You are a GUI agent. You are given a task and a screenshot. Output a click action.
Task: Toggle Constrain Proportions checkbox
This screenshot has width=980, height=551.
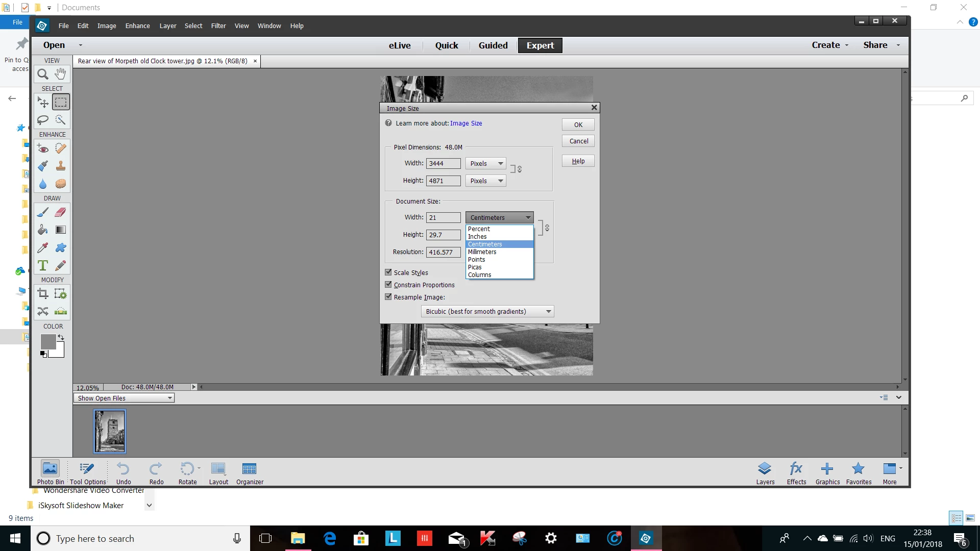tap(388, 285)
